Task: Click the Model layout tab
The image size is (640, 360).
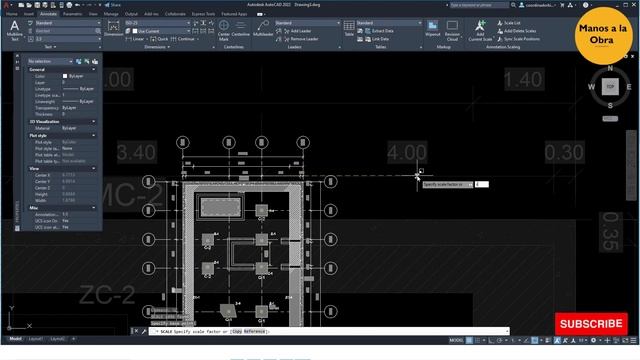Action: 15,339
